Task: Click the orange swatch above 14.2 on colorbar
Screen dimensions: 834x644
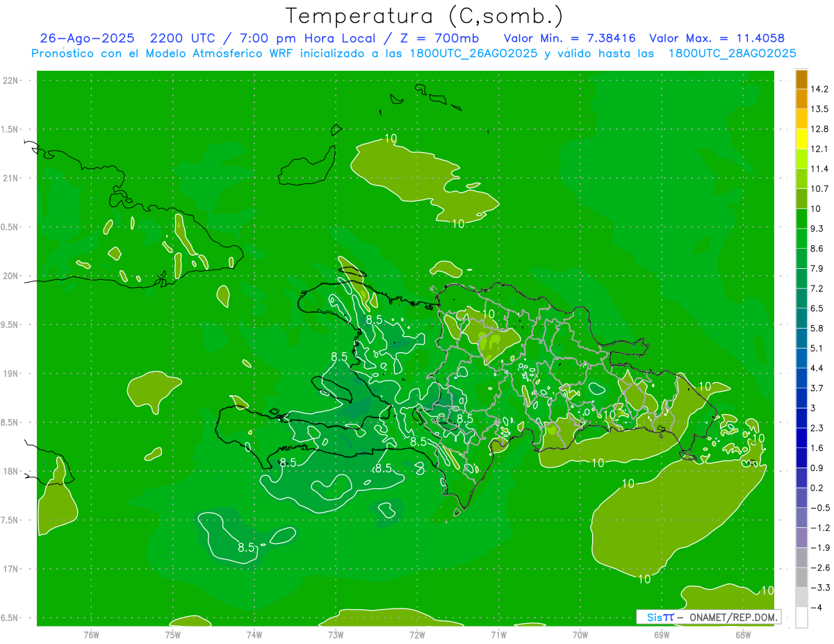Action: pos(801,79)
